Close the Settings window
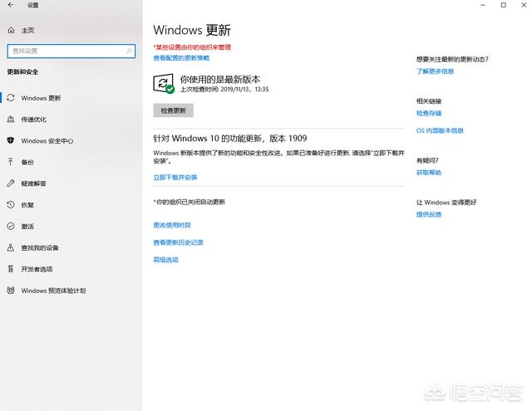 point(524,5)
